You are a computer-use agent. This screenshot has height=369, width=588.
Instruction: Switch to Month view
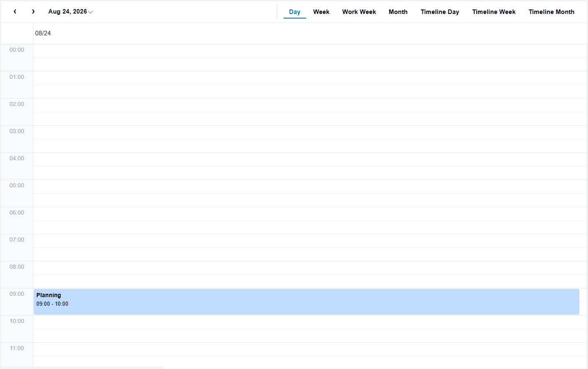point(398,12)
